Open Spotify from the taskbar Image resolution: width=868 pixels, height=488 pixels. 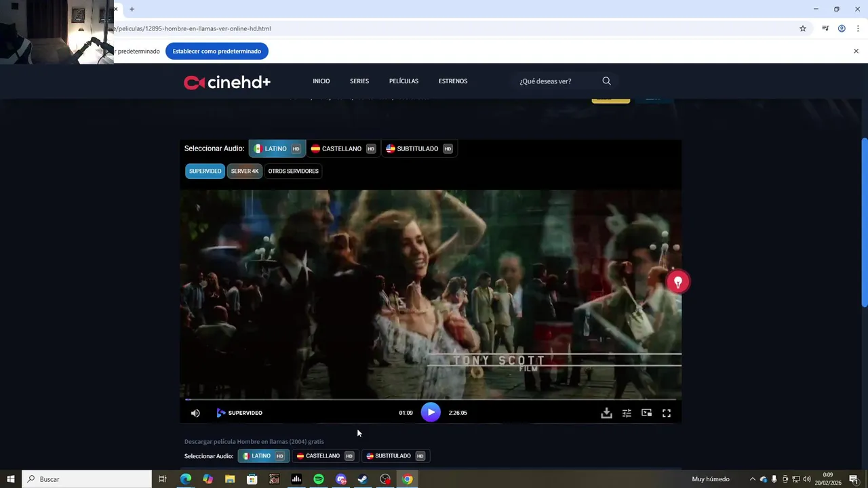(319, 479)
